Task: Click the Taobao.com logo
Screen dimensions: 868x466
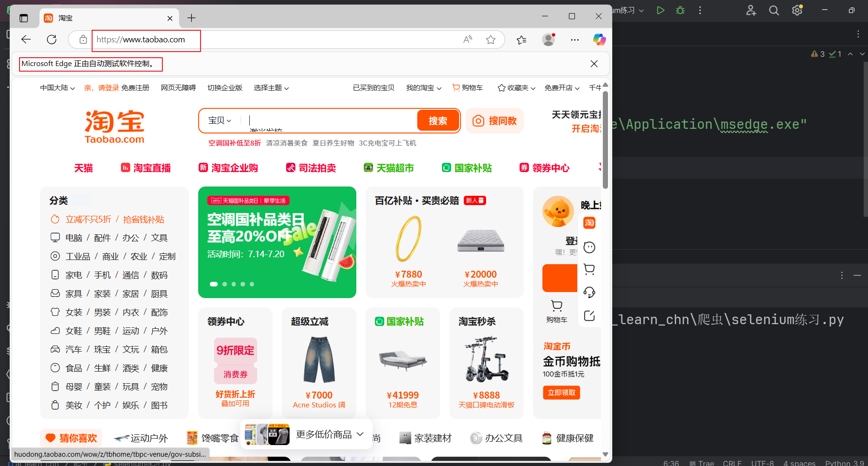Action: [x=114, y=126]
